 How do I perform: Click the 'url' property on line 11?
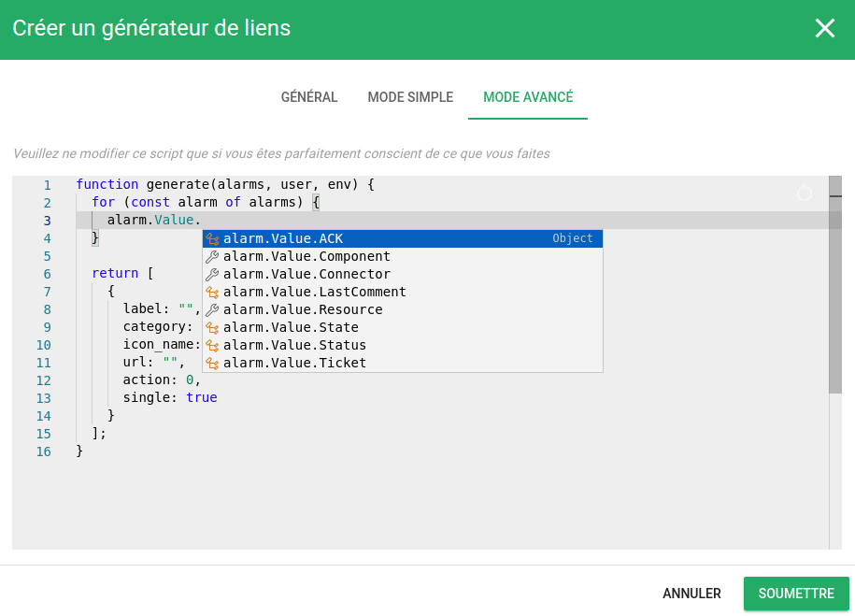click(x=135, y=363)
